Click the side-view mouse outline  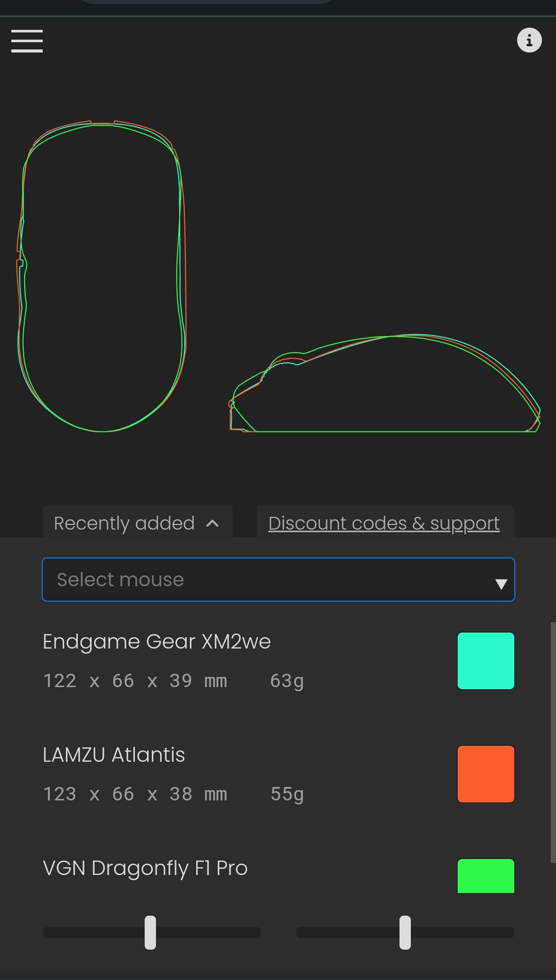(x=385, y=383)
